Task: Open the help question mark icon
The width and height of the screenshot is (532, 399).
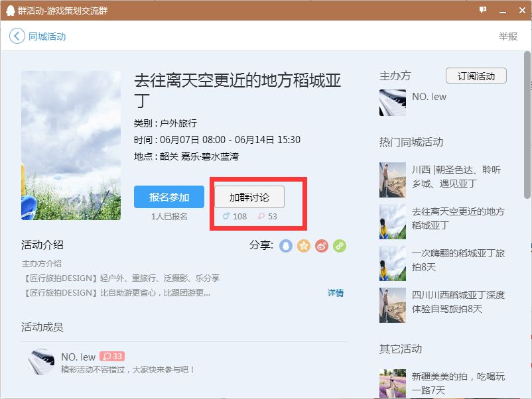Action: pyautogui.click(x=484, y=10)
